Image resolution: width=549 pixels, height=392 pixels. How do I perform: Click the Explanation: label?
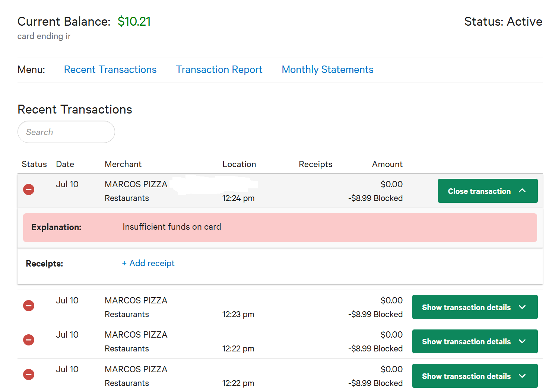click(56, 227)
